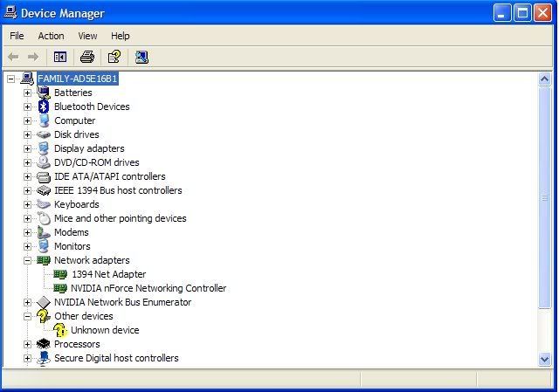The image size is (559, 392).
Task: Click the Back arrow toolbar button
Action: coord(13,57)
